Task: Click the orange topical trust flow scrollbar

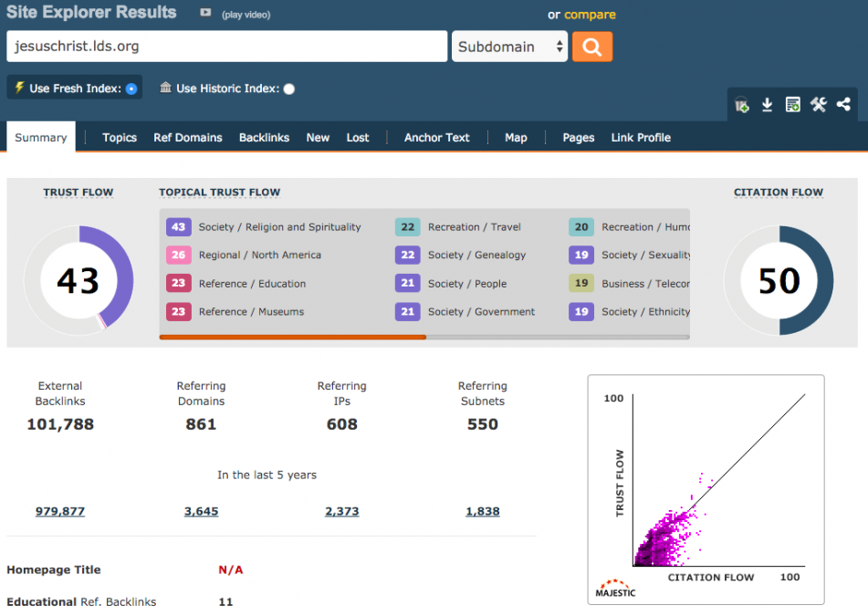Action: click(x=293, y=337)
